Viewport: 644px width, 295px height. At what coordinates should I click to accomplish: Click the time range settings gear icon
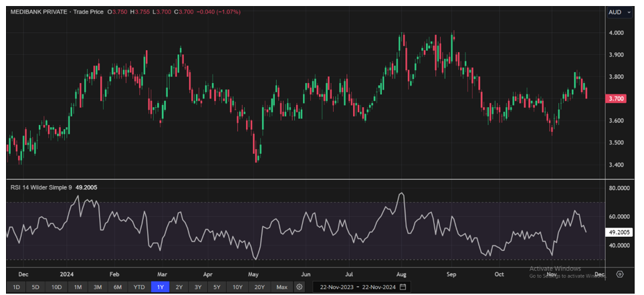point(300,287)
